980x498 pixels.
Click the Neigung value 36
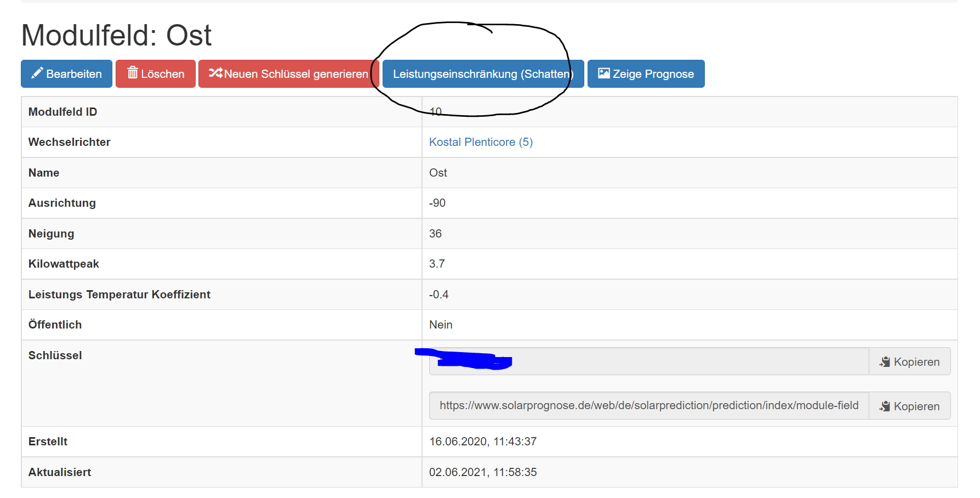[435, 234]
